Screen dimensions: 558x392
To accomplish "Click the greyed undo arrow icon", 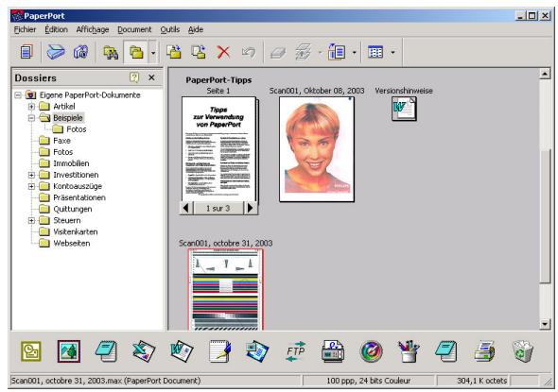I will coord(249,53).
